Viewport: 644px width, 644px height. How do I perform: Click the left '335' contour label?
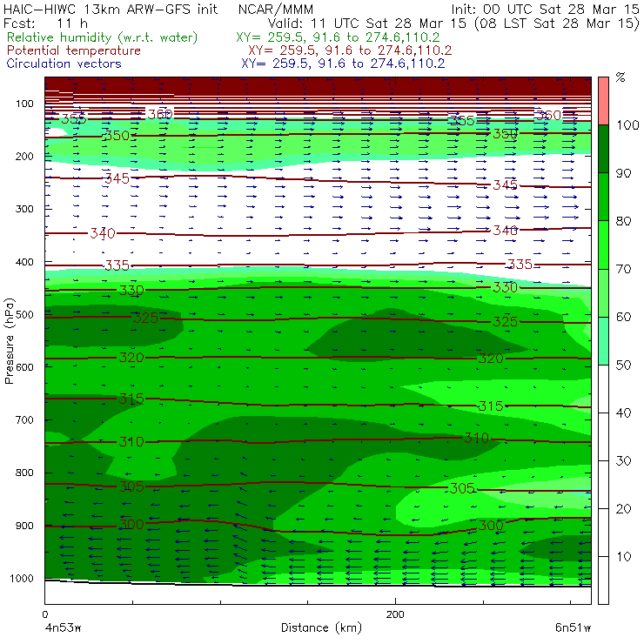coord(117,265)
